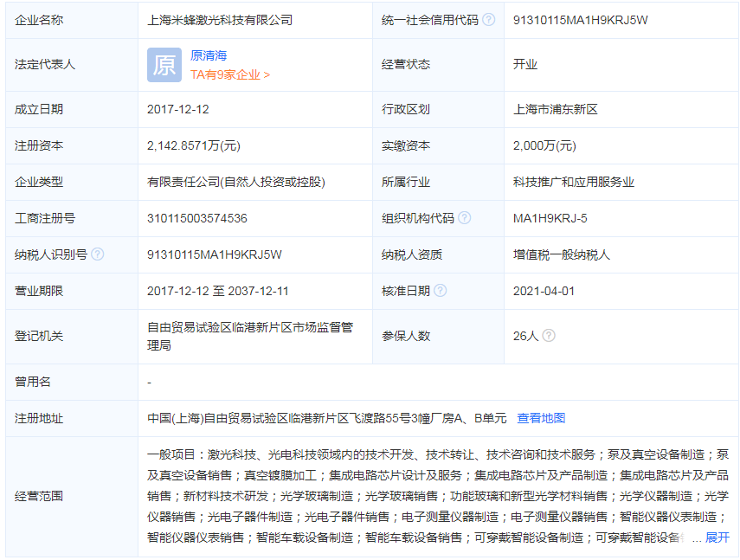Viewport: 740px width, 560px height.
Task: Click 增值税一般纳税人 value
Action: pyautogui.click(x=562, y=254)
